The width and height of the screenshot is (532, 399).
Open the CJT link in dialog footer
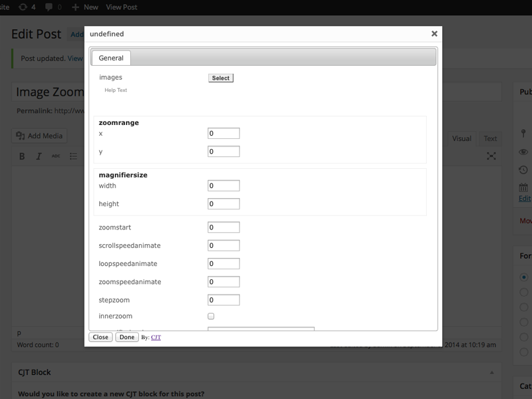point(156,337)
